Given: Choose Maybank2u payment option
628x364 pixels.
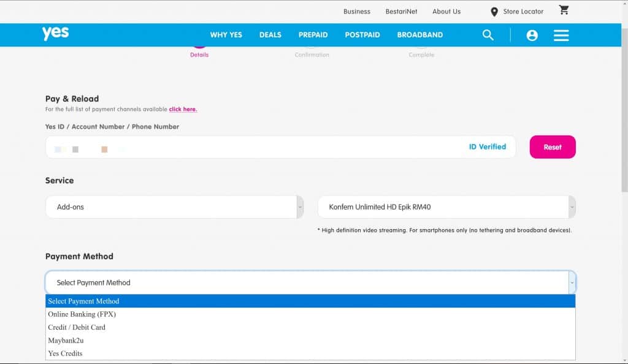Looking at the screenshot, I should (310, 340).
